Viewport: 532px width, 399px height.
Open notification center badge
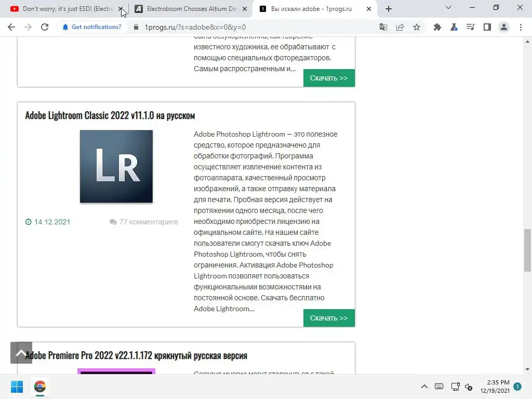[517, 387]
